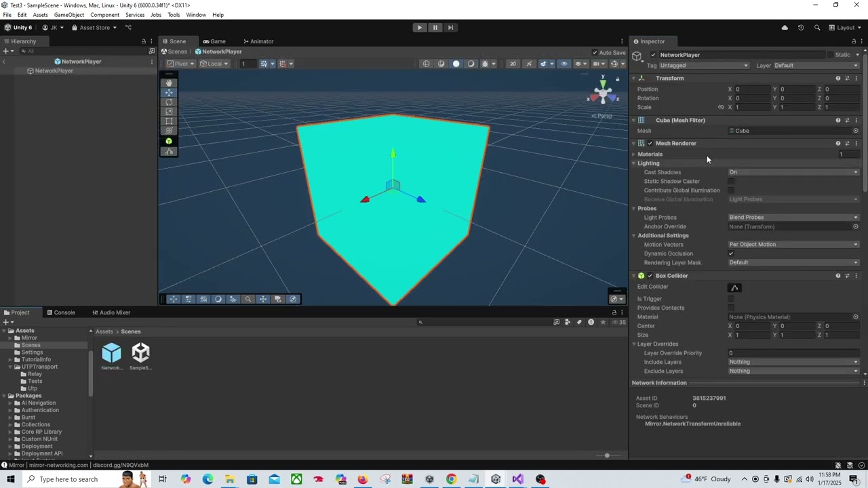Click the green Edit Bounding Volume tool
This screenshot has width=868, height=488.
click(x=169, y=141)
